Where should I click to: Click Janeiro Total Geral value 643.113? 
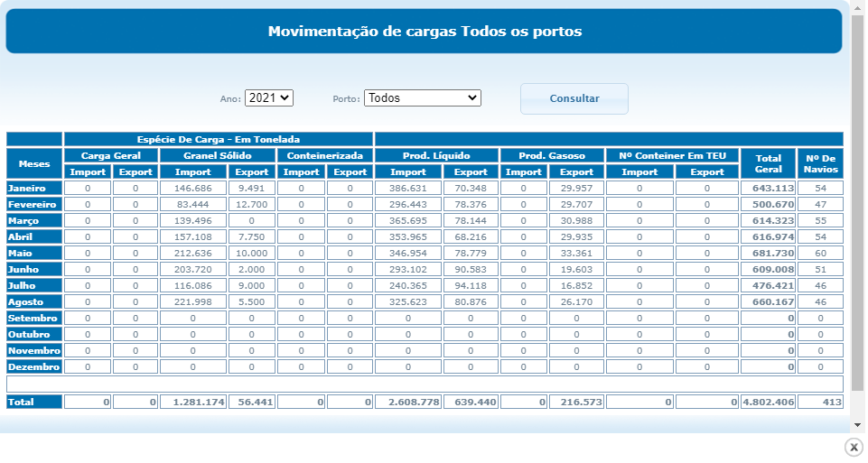[x=769, y=188]
